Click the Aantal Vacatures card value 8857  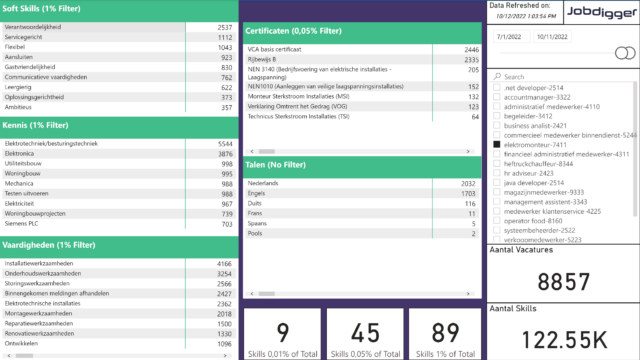pos(563,282)
